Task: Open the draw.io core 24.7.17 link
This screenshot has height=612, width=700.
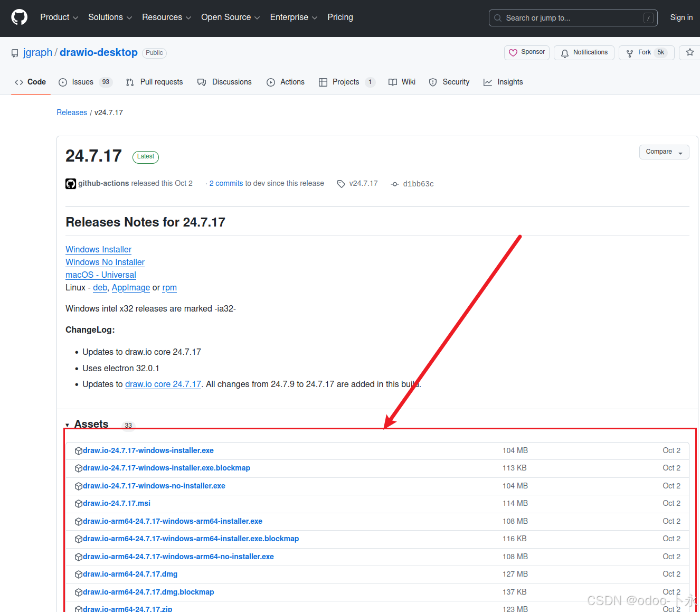Action: click(163, 384)
